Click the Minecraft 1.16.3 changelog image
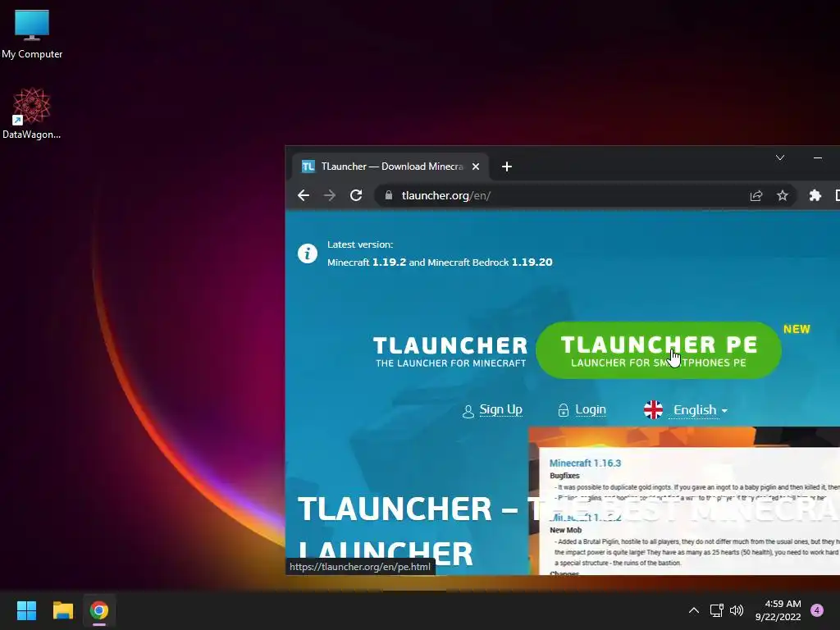The image size is (840, 630). point(684,501)
